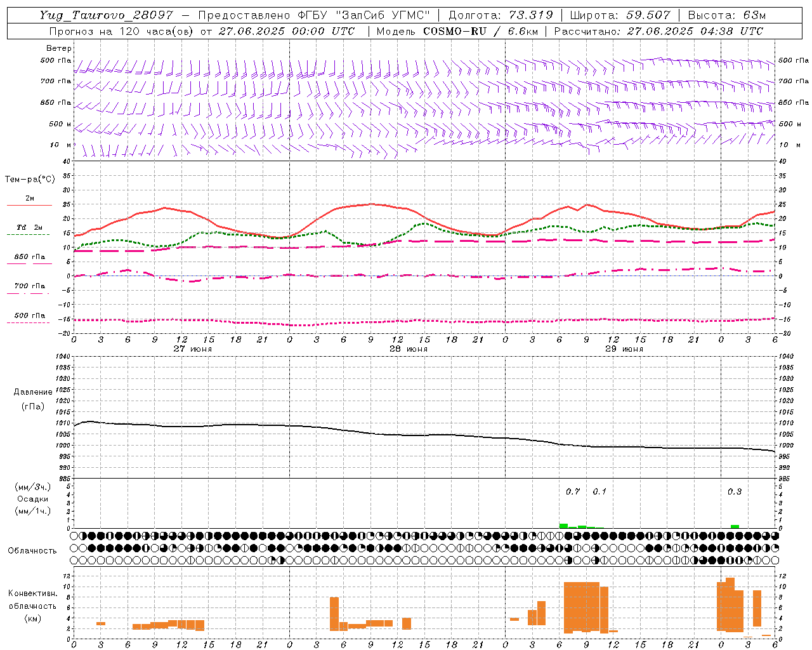Click the Широта: 59.507 value
Viewport: 812px width, 650px height.
point(620,15)
